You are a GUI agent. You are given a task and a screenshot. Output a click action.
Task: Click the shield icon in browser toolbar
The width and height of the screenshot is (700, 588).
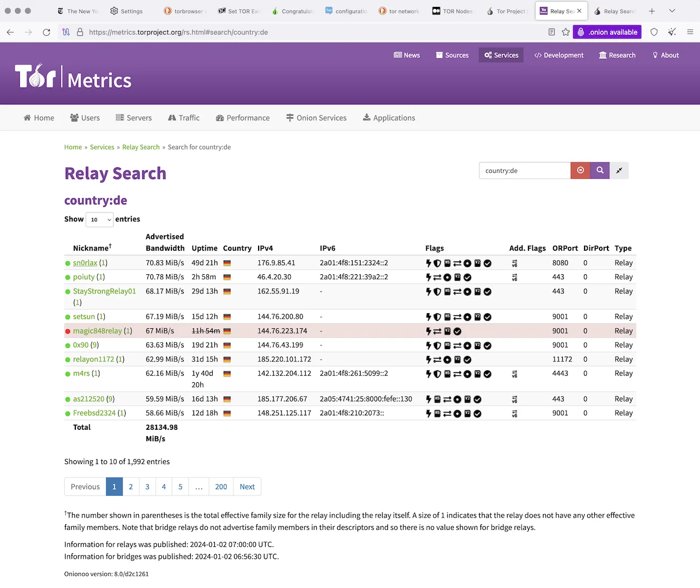(654, 32)
